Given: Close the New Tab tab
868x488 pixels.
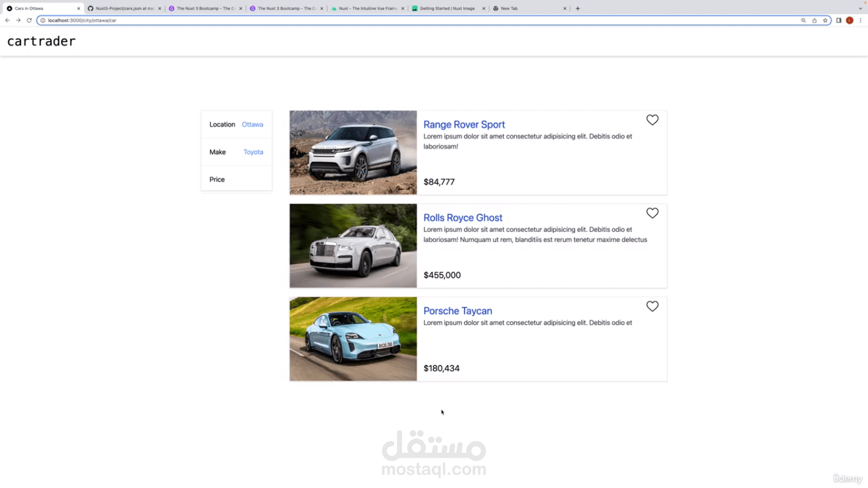Looking at the screenshot, I should 565,8.
